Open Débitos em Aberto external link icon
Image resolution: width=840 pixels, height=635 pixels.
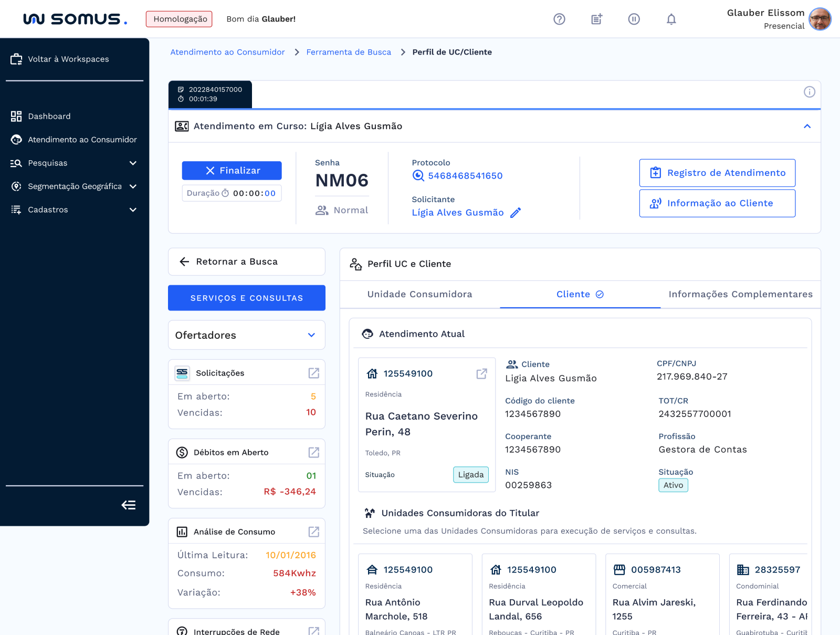point(313,452)
